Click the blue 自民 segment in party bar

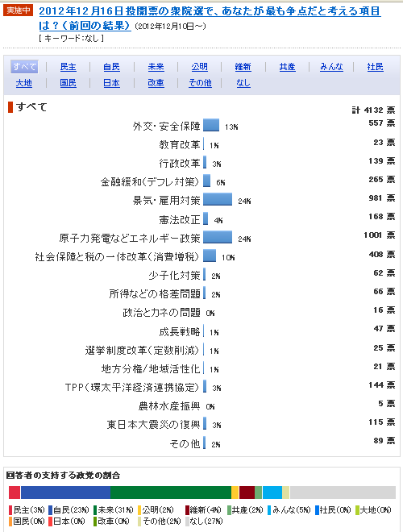pyautogui.click(x=66, y=493)
